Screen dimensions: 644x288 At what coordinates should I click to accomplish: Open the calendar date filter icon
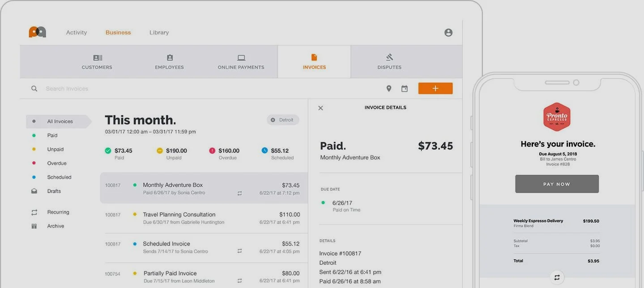point(405,89)
